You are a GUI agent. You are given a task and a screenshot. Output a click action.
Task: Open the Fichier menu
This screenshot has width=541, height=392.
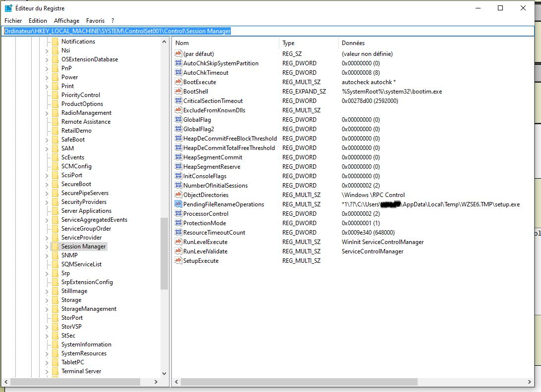pos(13,21)
